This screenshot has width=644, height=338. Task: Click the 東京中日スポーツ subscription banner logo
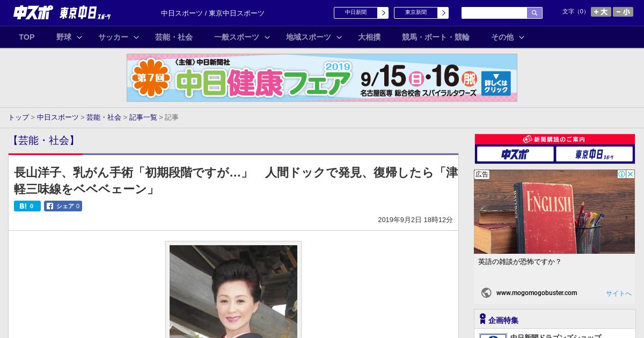click(x=594, y=155)
